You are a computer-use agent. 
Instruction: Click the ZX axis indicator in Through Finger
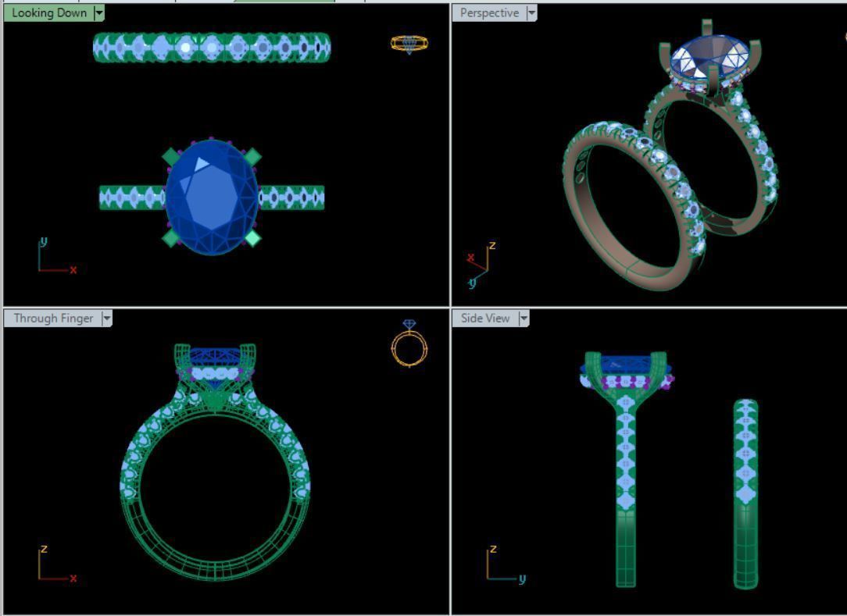(57, 564)
